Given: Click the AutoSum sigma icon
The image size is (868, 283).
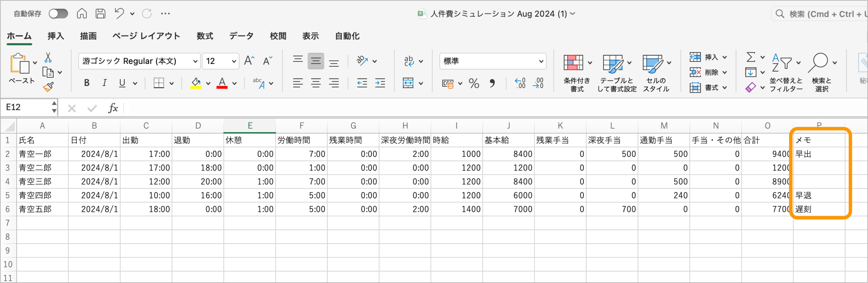Looking at the screenshot, I should tap(751, 57).
